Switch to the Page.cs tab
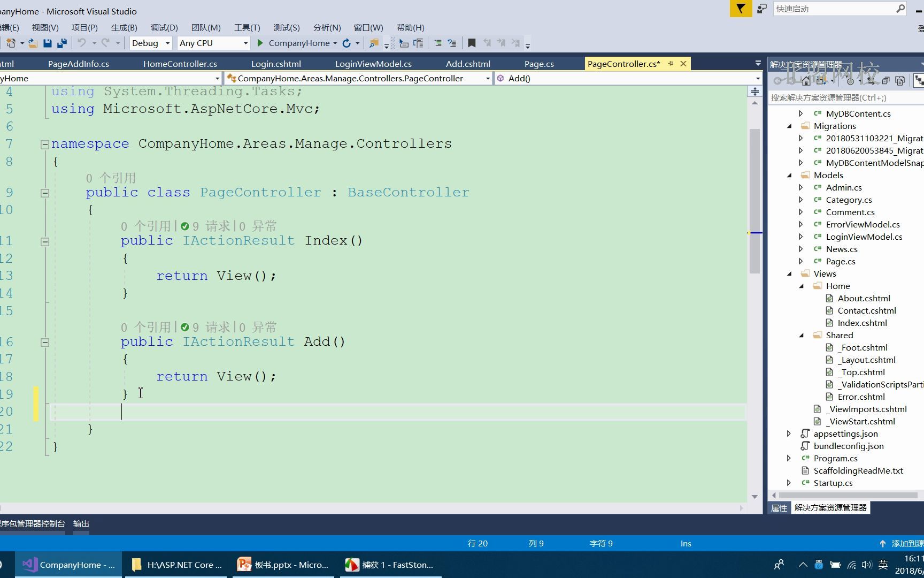This screenshot has width=924, height=578. 539,64
